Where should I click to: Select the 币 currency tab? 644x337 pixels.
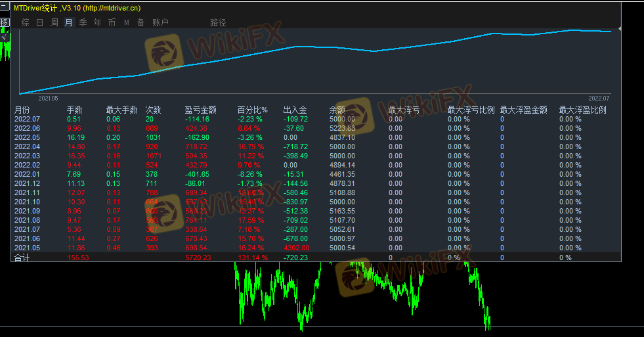pos(112,22)
